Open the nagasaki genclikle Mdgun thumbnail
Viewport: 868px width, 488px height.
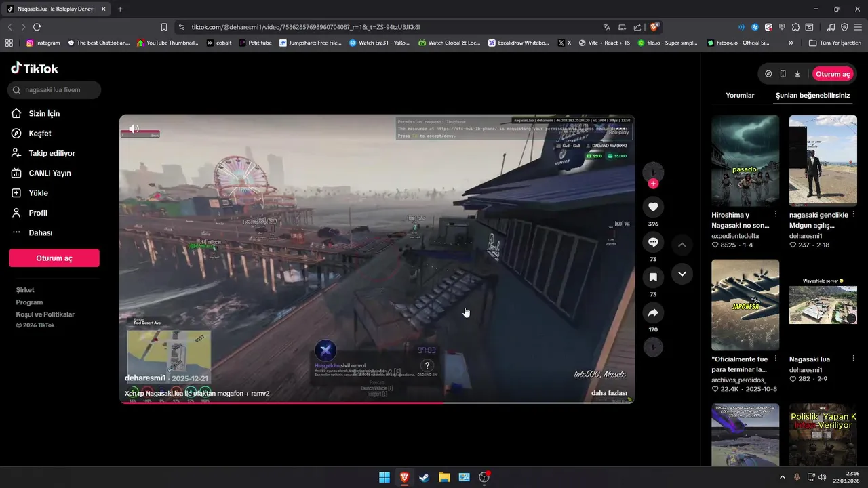(x=823, y=161)
